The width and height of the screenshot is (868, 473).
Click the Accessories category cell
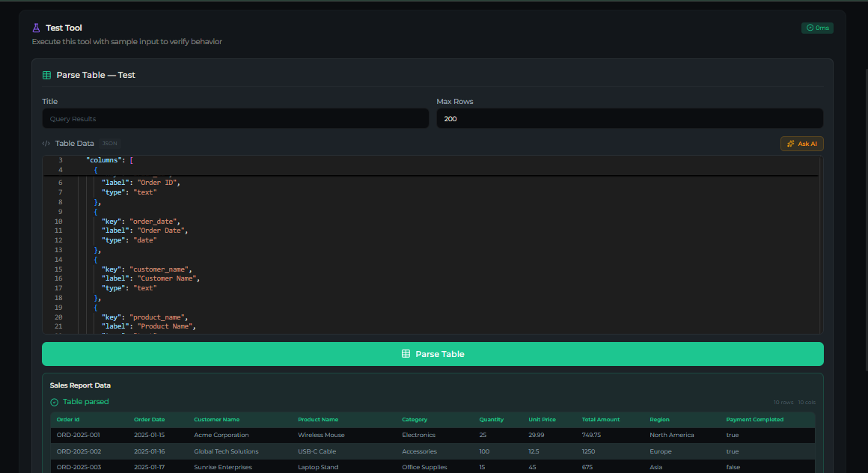[x=419, y=451]
